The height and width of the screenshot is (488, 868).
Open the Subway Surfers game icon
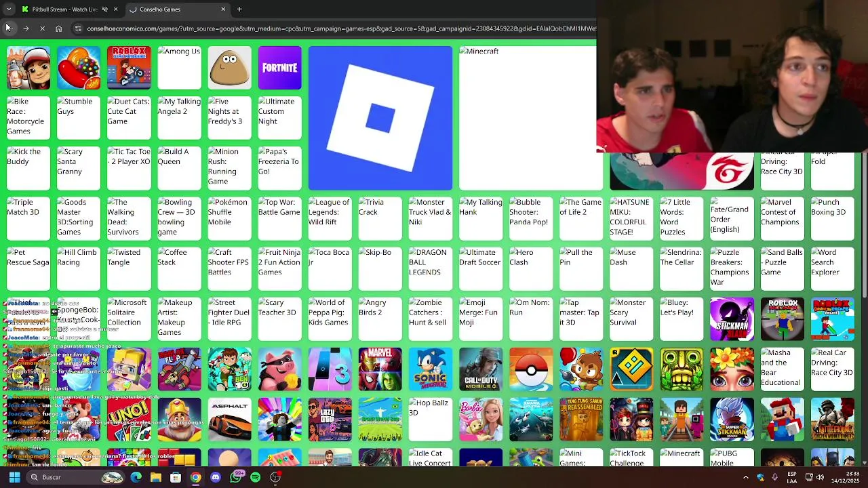[x=28, y=68]
